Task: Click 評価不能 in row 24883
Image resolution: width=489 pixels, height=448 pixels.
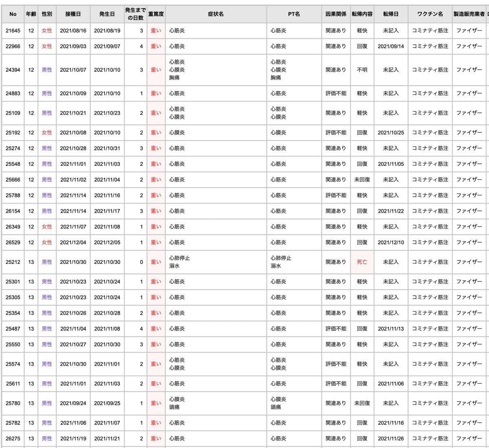Action: (336, 94)
